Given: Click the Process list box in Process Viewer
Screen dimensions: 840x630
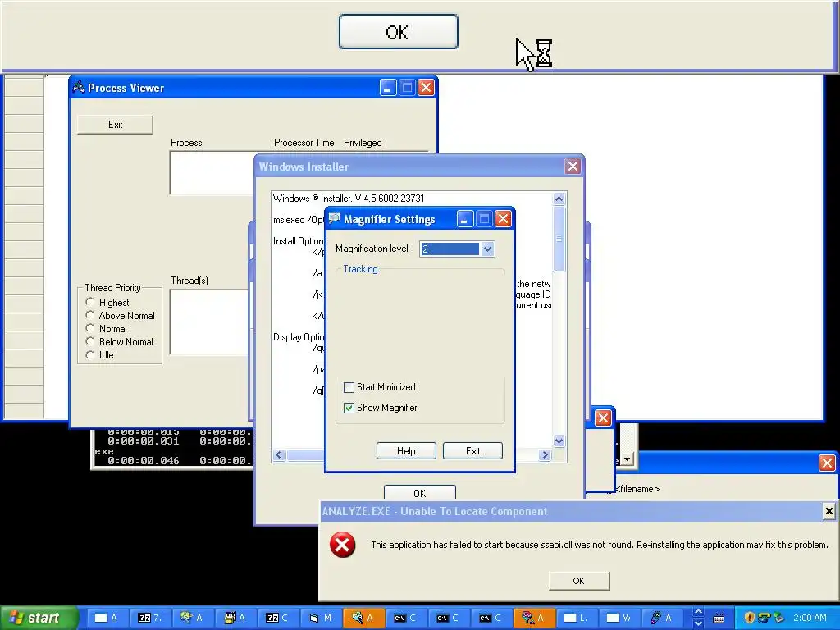Looking at the screenshot, I should (x=212, y=173).
